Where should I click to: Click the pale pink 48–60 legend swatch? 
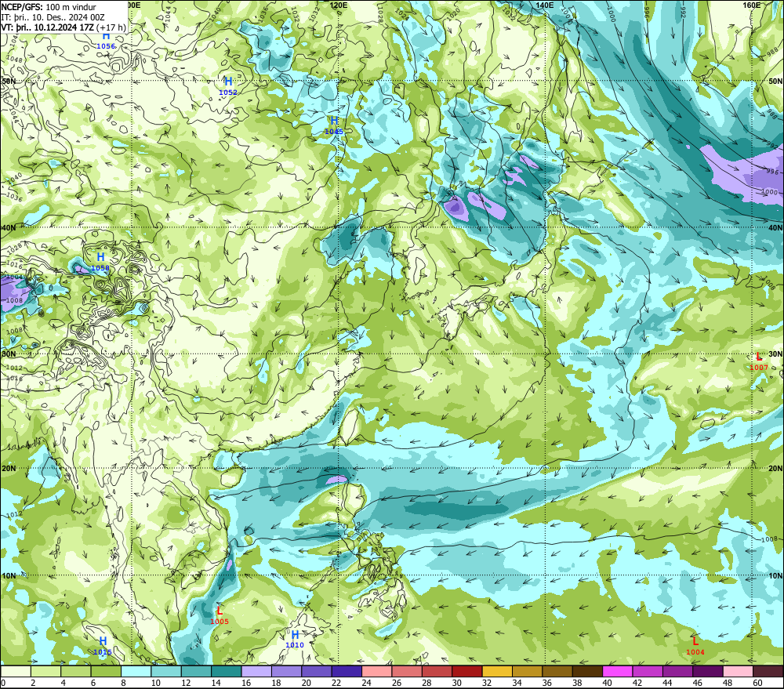point(738,671)
